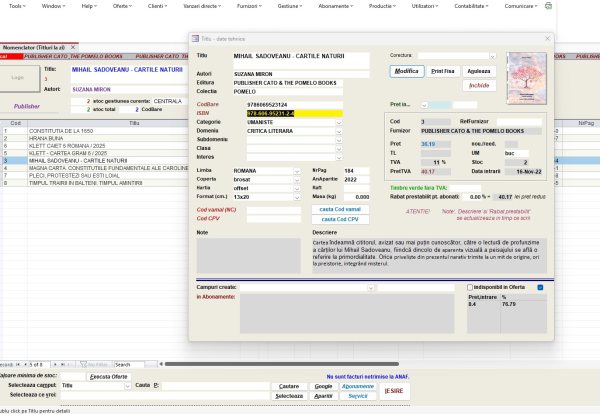Open the Campuri create dropdown
Image resolution: width=600 pixels, height=414 pixels.
coord(370,288)
